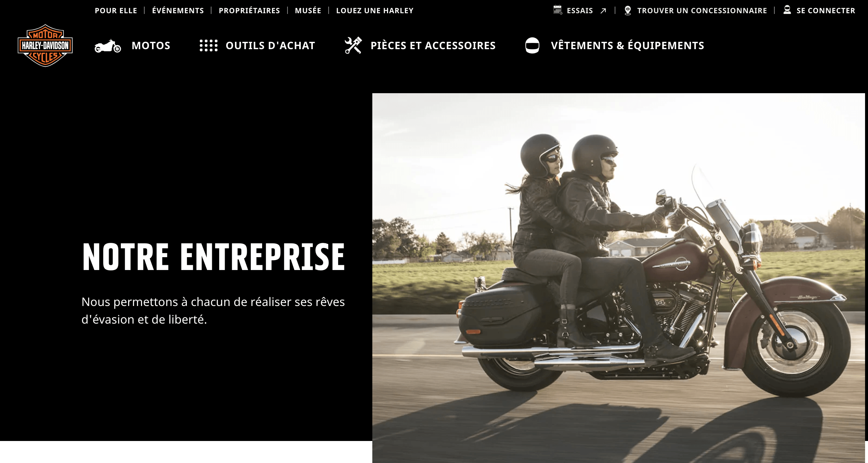The height and width of the screenshot is (463, 868).
Task: Click the motorcycle icon beside Motos
Action: coord(108,46)
